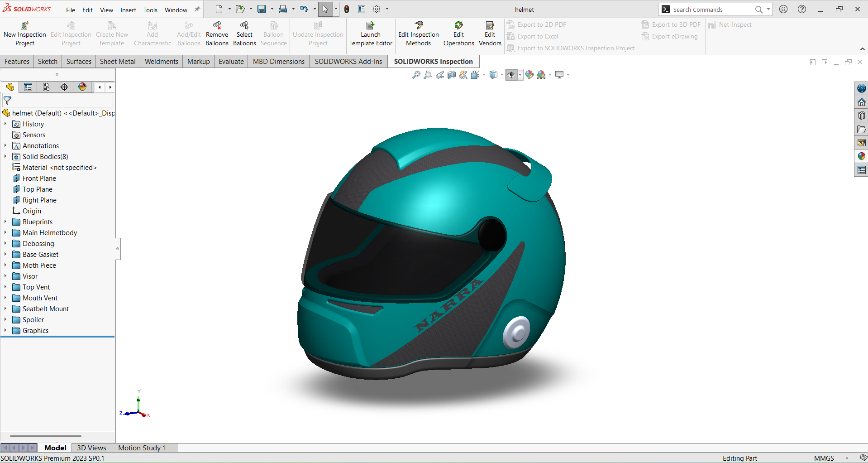Image resolution: width=868 pixels, height=463 pixels.
Task: Open ConfigurationManager tab in left panel
Action: click(x=46, y=87)
